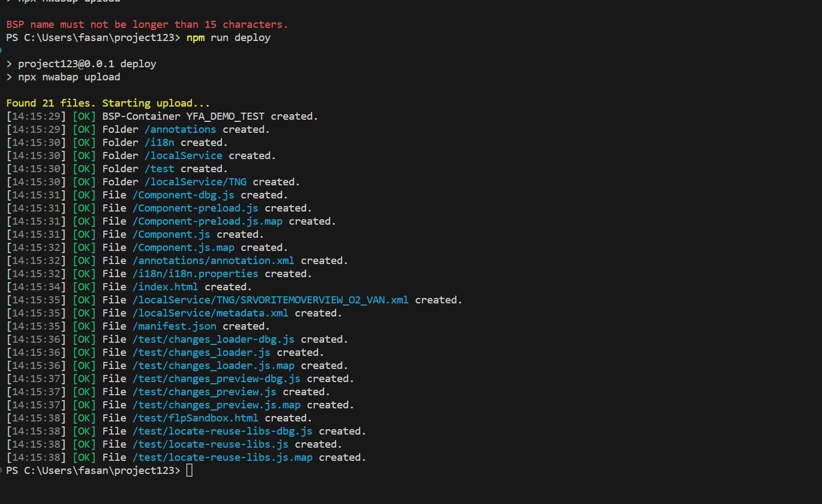Open the /Component-preload.js.map file path
This screenshot has height=504, width=822.
(207, 221)
